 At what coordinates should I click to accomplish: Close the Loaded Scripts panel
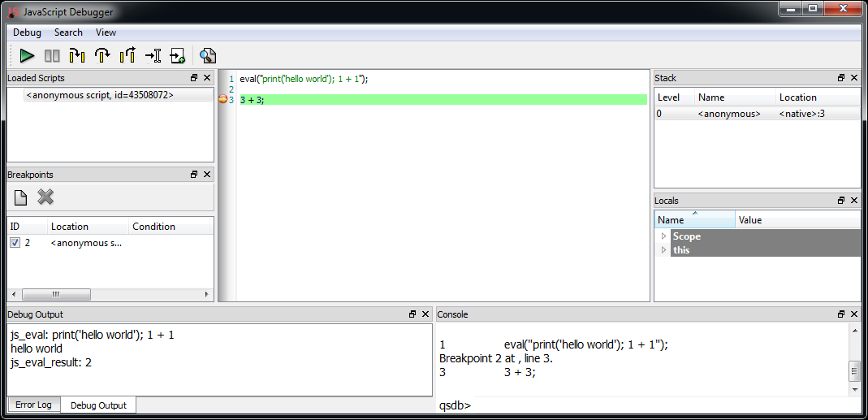(207, 78)
